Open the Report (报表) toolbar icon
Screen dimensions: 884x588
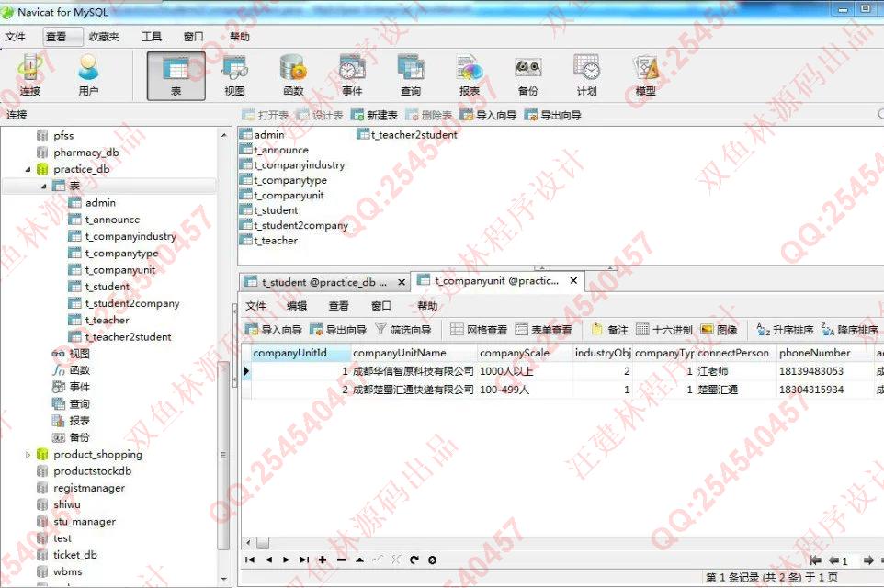[x=469, y=75]
